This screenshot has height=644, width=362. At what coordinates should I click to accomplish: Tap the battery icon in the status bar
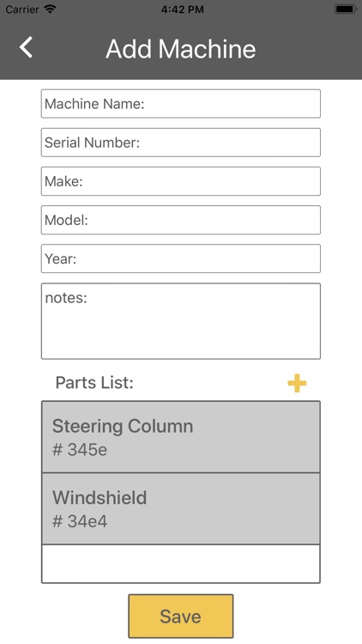[345, 9]
